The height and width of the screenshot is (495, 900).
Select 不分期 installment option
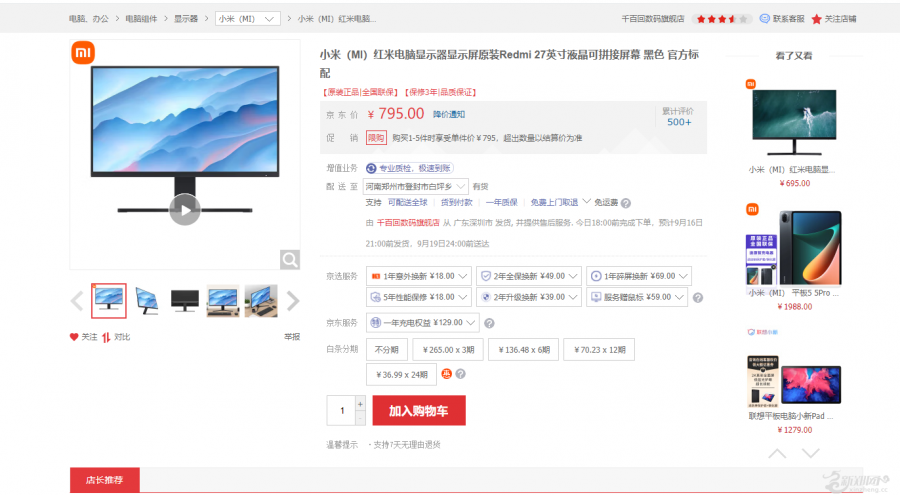tap(387, 350)
